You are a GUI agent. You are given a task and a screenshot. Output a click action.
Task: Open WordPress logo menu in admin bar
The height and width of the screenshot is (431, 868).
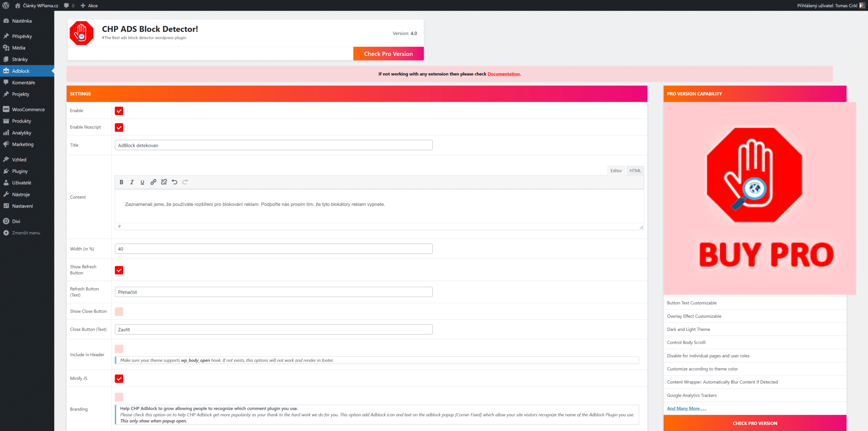coord(6,5)
